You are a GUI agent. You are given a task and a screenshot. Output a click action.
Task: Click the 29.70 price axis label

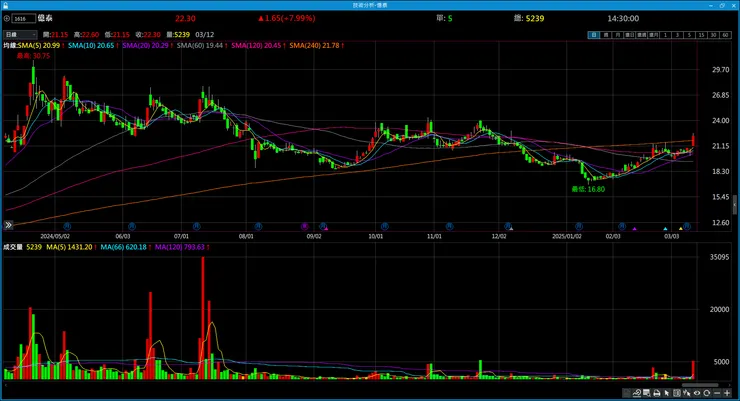pyautogui.click(x=721, y=69)
